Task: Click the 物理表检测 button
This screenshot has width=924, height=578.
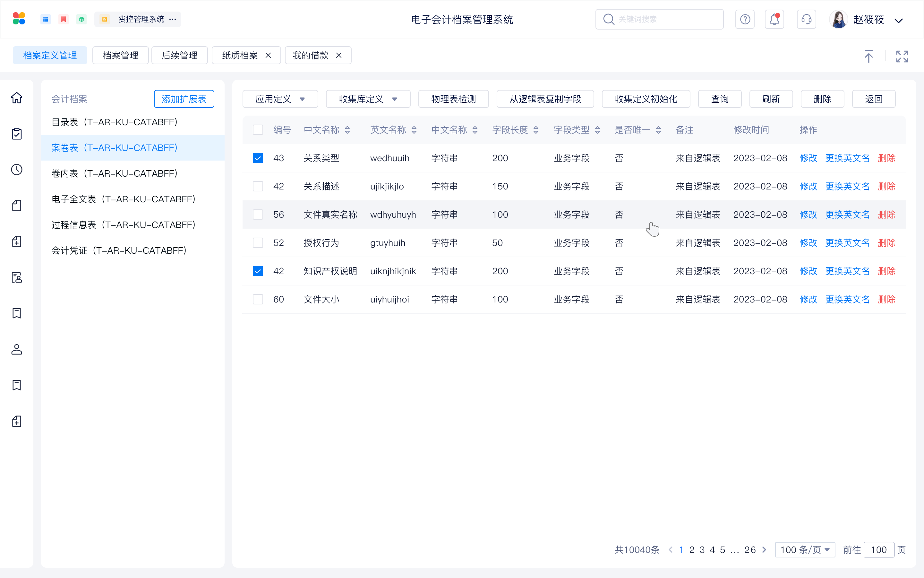Action: 454,99
